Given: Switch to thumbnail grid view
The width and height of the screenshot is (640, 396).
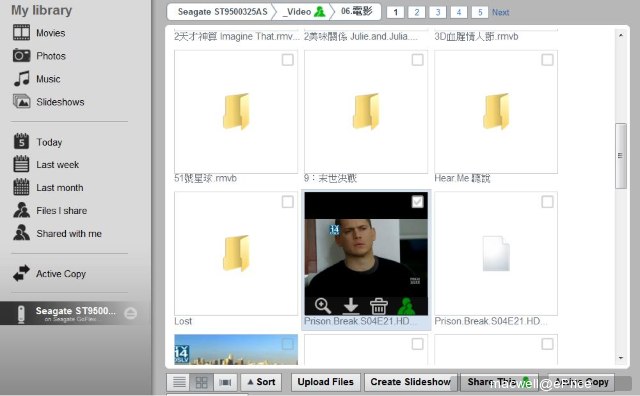Looking at the screenshot, I should pos(202,382).
